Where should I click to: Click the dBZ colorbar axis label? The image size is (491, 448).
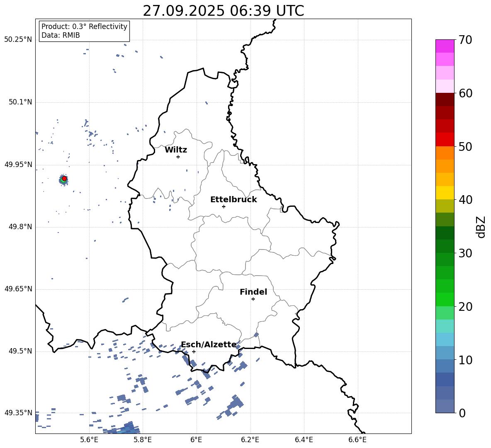481,227
